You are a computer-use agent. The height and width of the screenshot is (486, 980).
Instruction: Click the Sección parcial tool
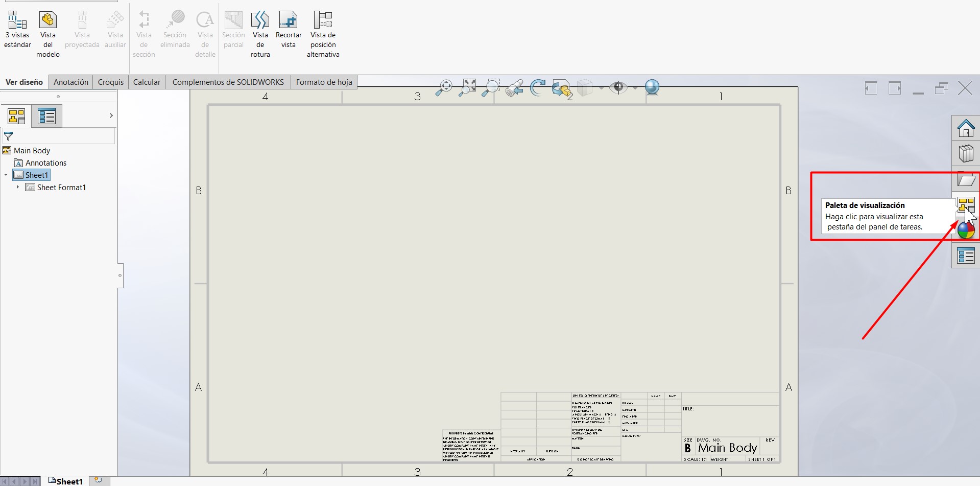click(233, 30)
